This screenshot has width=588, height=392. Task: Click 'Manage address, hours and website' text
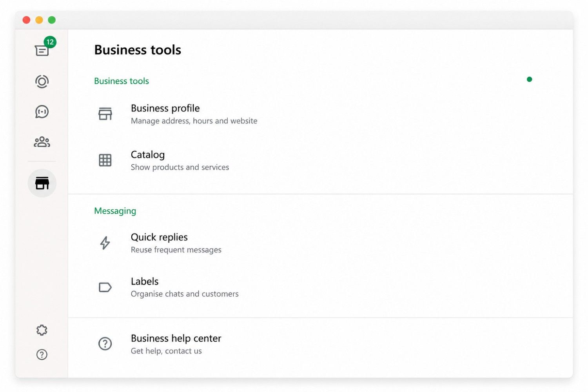coord(194,121)
